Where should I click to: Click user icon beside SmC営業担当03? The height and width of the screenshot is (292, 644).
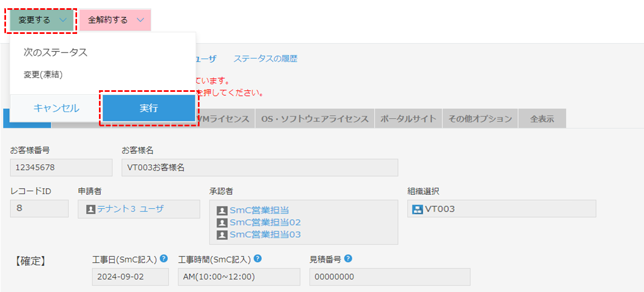tap(222, 235)
